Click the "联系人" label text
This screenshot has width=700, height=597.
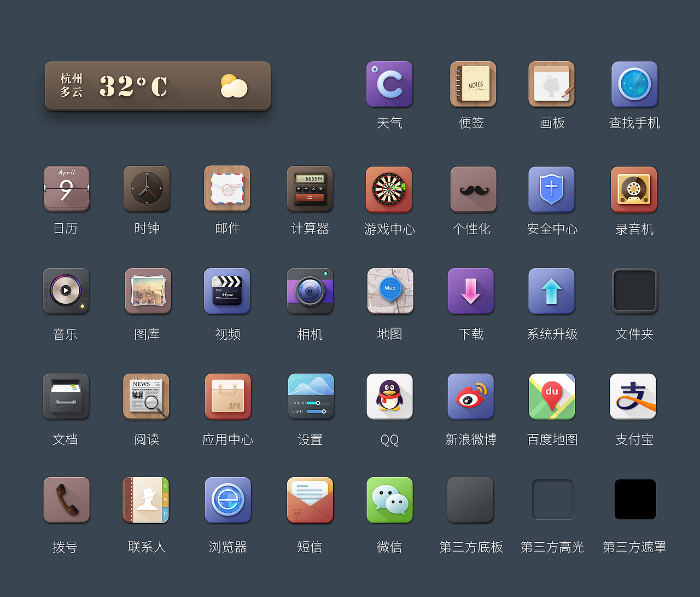pyautogui.click(x=147, y=547)
